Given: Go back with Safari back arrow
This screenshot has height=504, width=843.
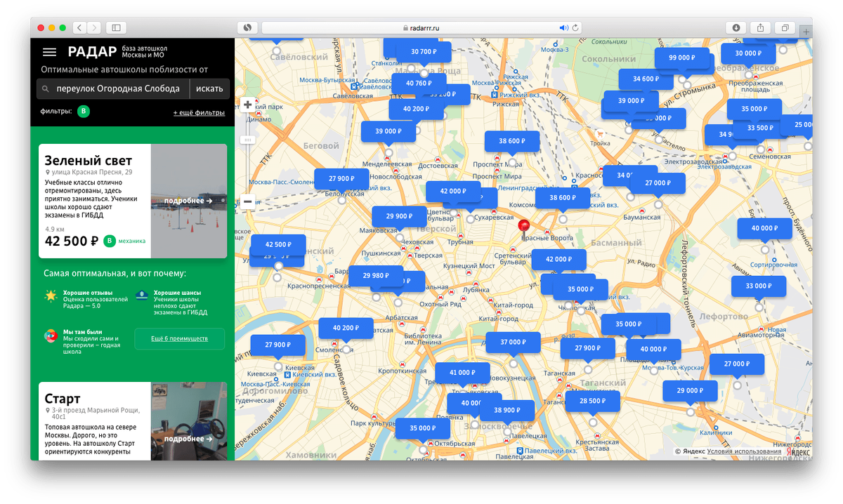Looking at the screenshot, I should pos(79,27).
